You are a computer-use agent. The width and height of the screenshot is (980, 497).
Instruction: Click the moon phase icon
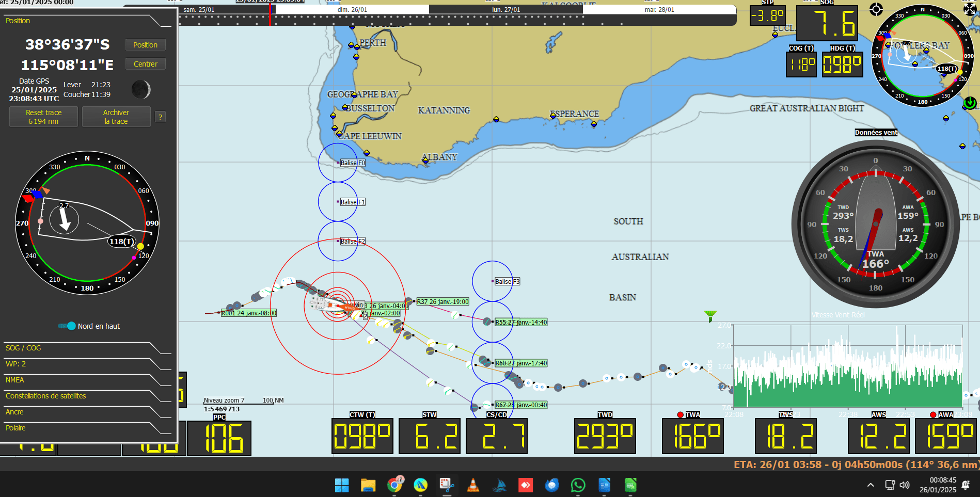pos(140,89)
